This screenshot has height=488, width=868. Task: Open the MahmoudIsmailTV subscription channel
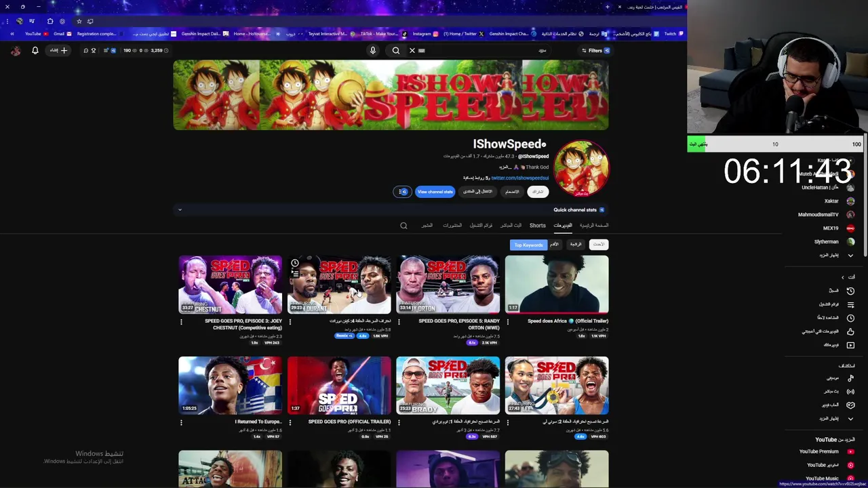[826, 214]
